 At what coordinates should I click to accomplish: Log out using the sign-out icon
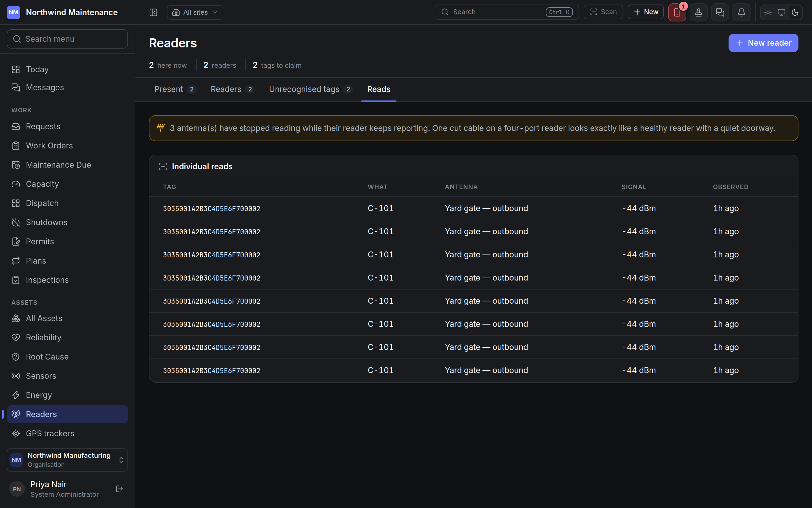(x=120, y=489)
